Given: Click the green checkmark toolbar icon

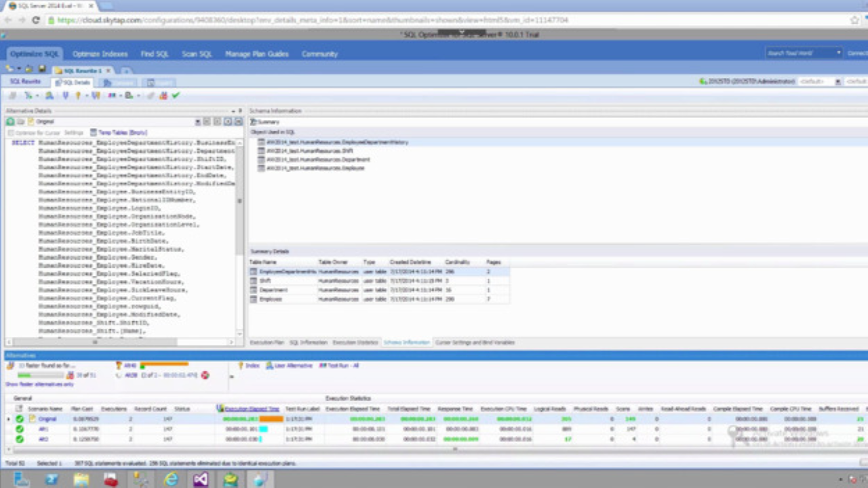Looking at the screenshot, I should tap(176, 96).
